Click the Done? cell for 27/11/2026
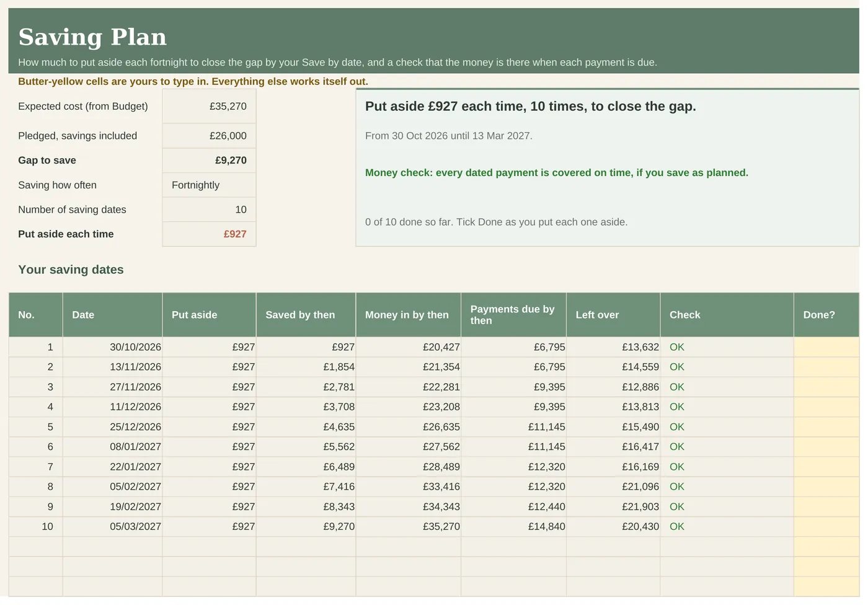Screen dimensions: 868x605 826,387
